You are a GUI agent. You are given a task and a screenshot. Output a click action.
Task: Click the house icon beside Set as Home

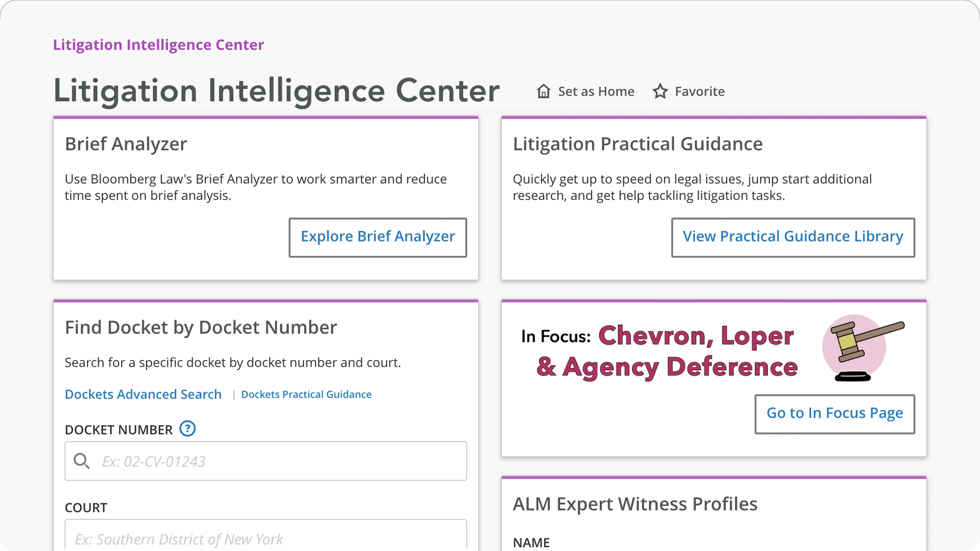543,91
